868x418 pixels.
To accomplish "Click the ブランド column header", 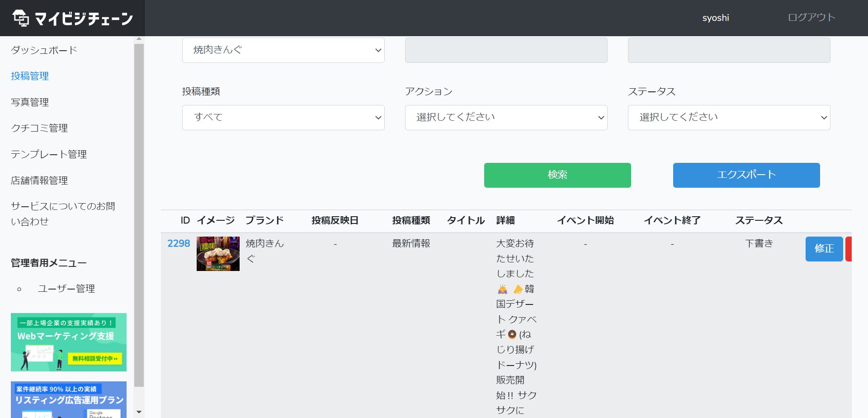I will coord(264,220).
